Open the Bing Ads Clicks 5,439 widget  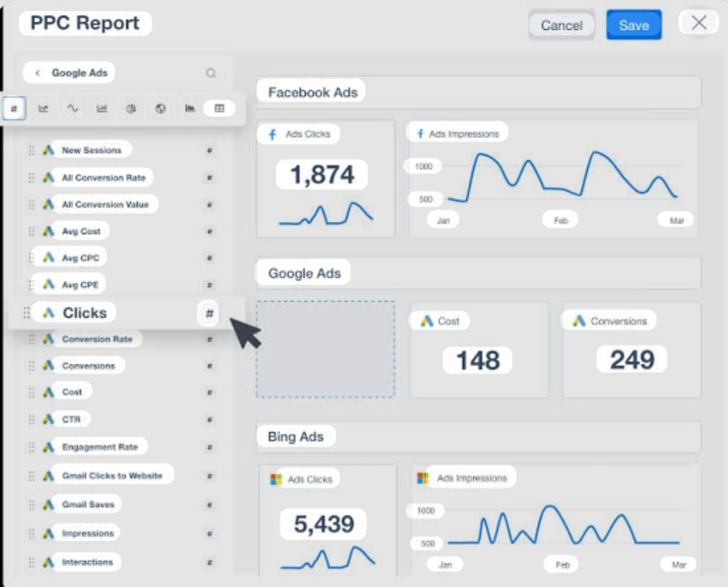click(x=328, y=521)
